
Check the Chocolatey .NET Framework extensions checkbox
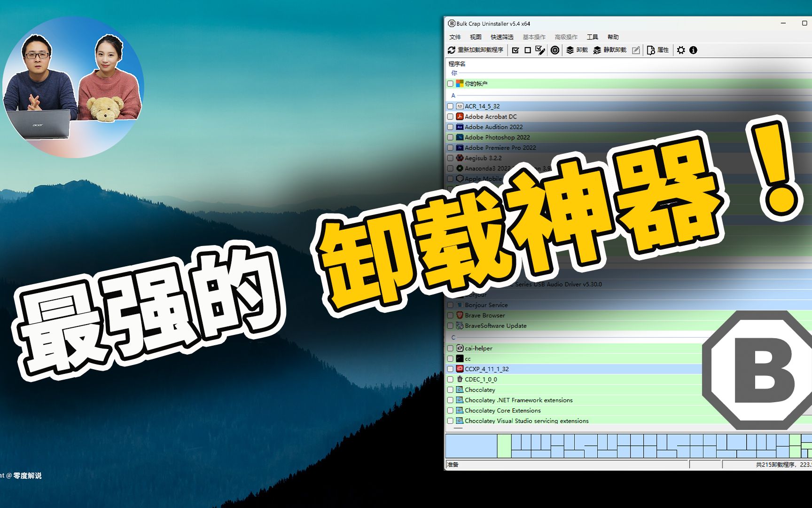(450, 400)
